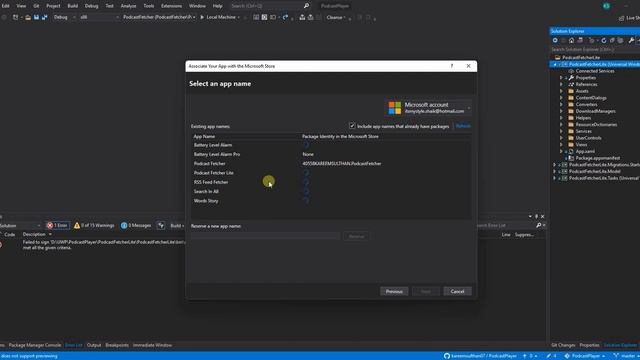Expand the PodcastFetcherLite.Model project
Viewport: 640px width, 360px height.
554,171
